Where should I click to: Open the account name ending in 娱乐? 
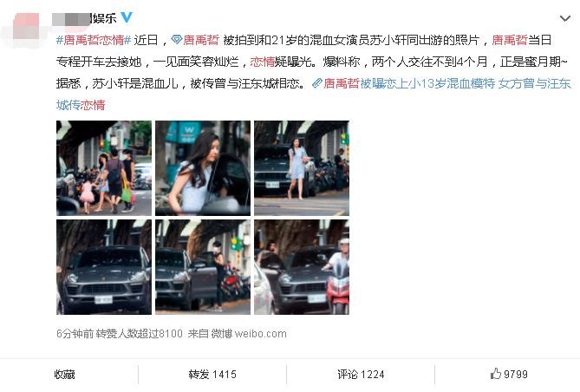(84, 18)
